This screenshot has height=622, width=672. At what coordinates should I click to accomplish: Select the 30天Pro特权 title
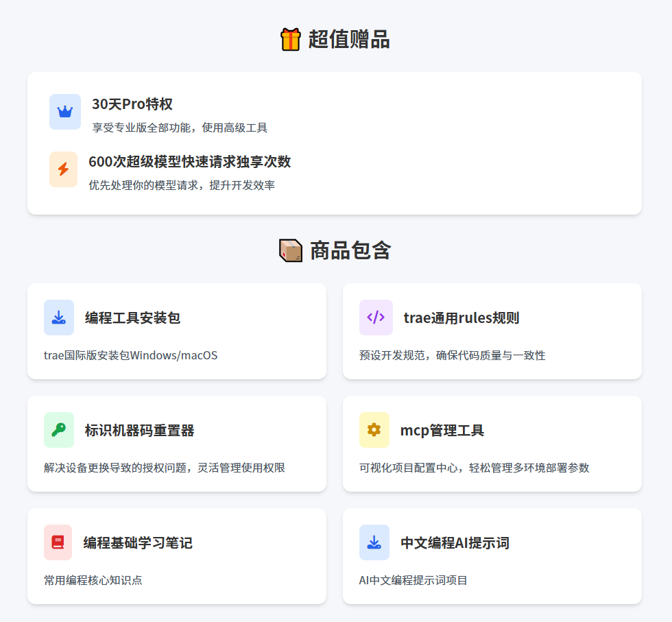[132, 104]
